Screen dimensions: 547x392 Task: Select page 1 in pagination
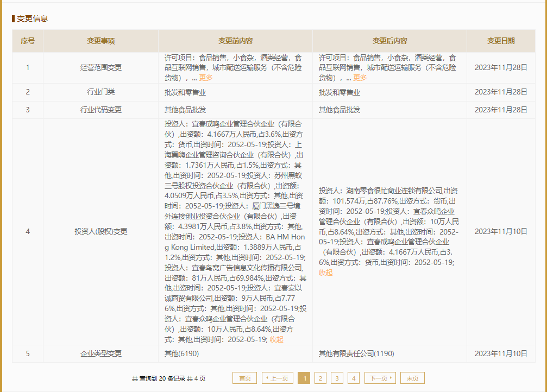[304, 378]
